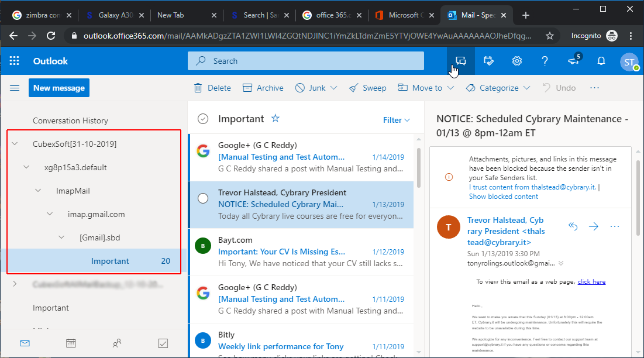Close the Galaxy A30 browser tab

[142, 15]
